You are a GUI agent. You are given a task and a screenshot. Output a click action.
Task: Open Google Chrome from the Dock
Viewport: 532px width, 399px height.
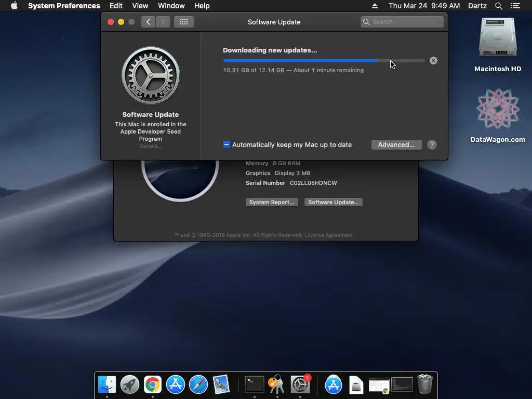pyautogui.click(x=153, y=385)
